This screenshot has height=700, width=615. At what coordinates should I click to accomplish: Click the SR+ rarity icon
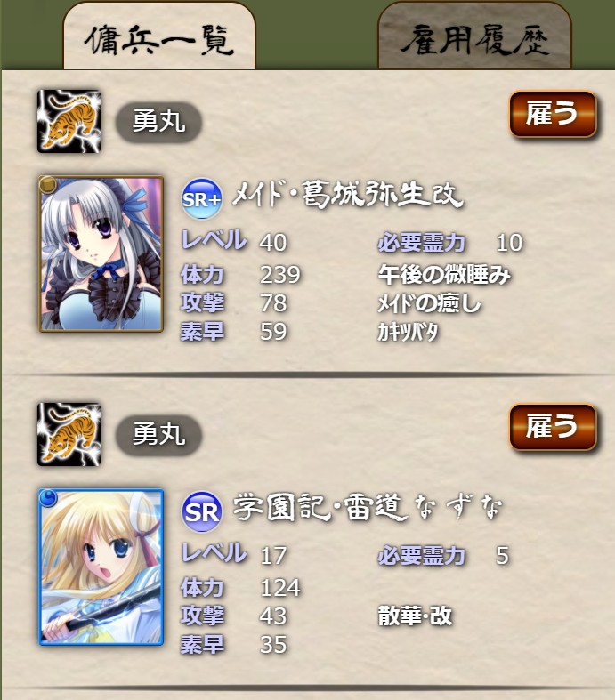[x=202, y=198]
